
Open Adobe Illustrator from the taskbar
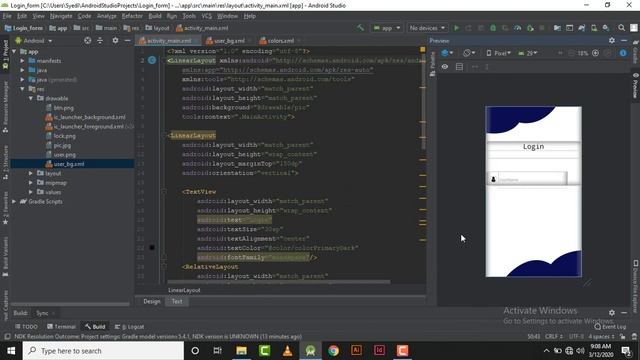[x=356, y=351]
